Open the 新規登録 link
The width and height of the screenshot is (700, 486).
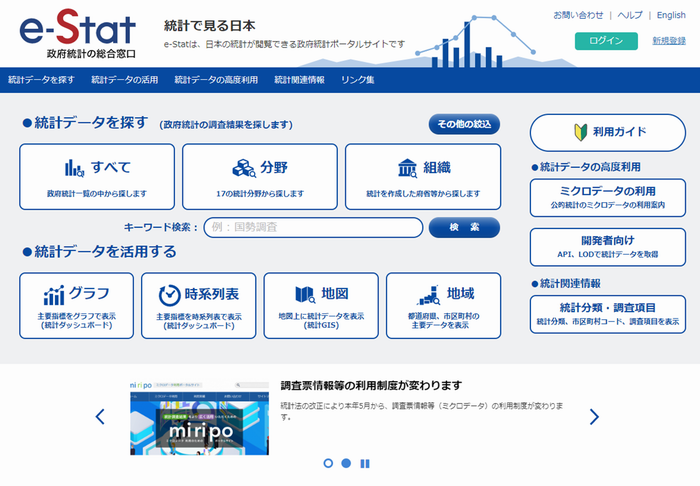pos(669,41)
